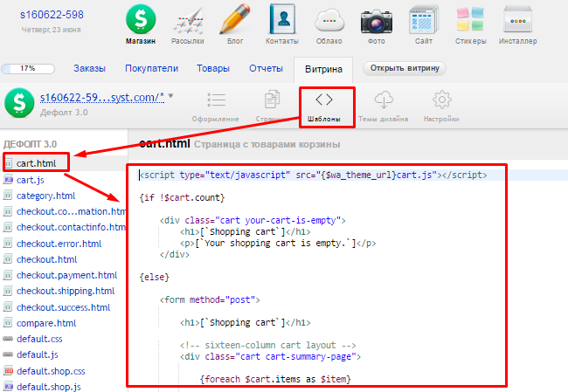Screen dimensions: 568x392
Task: Open the Магазин app icon
Action: click(141, 19)
